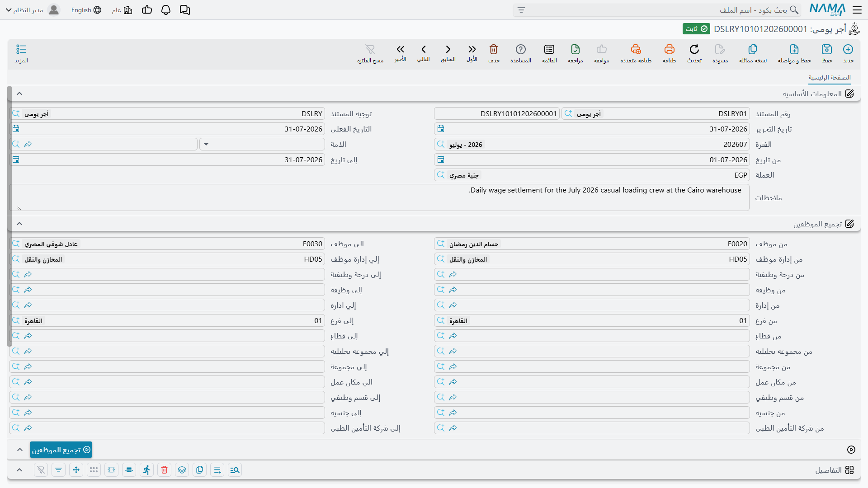
Task: Click the تجميع الموظفين button
Action: coord(61,450)
